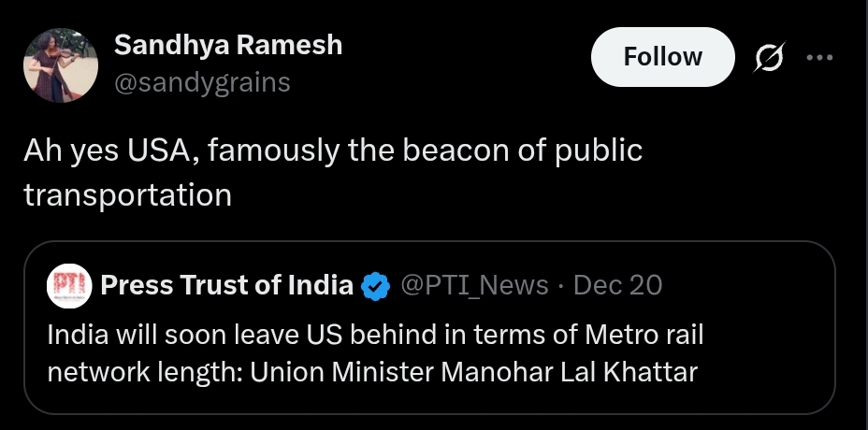This screenshot has width=868, height=430.
Task: Click the words 'Metro rail' in quoted post
Action: (644, 335)
